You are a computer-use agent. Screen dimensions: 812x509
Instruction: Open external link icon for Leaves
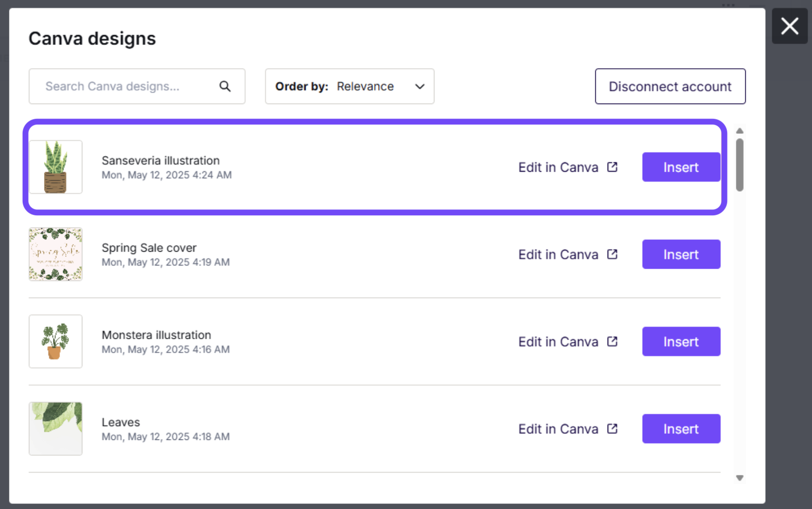(x=612, y=429)
